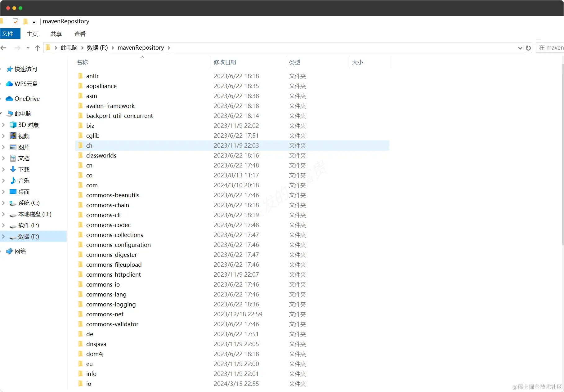Viewport: 564px width, 392px height.
Task: Click the Downloads arrow icon
Action: point(13,169)
